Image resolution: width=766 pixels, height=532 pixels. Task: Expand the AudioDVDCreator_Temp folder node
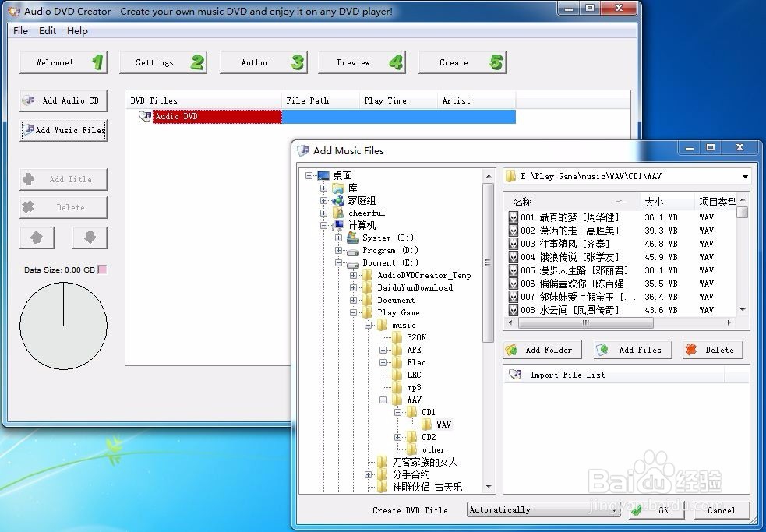[353, 276]
